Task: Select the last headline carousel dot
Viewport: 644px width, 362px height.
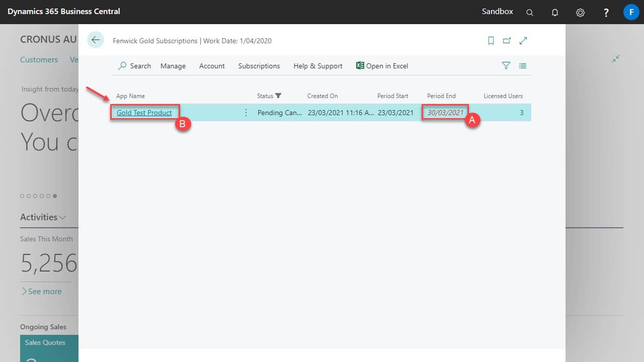Action: tap(55, 196)
